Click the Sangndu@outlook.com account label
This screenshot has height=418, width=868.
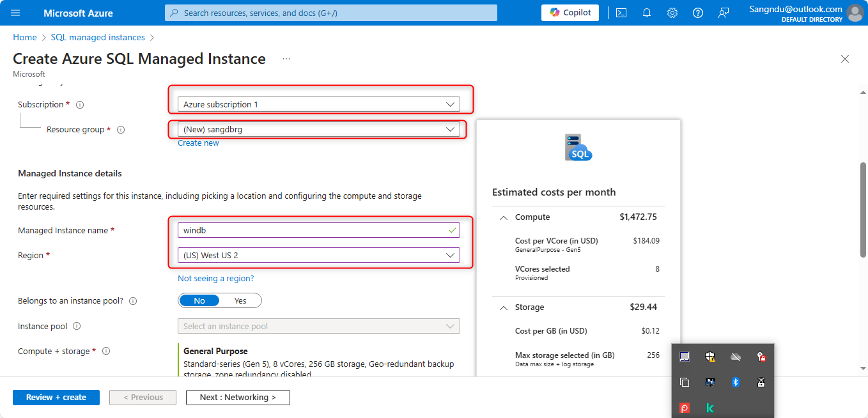[x=796, y=9]
